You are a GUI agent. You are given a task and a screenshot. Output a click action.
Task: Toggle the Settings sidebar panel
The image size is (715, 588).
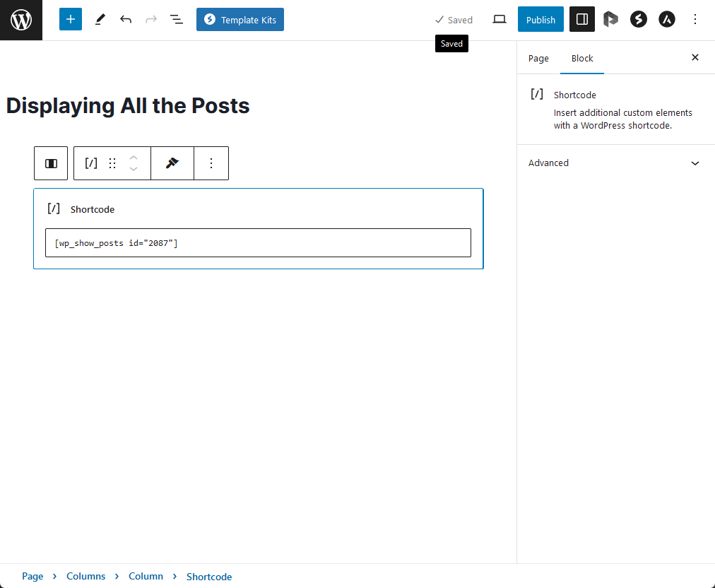[582, 19]
